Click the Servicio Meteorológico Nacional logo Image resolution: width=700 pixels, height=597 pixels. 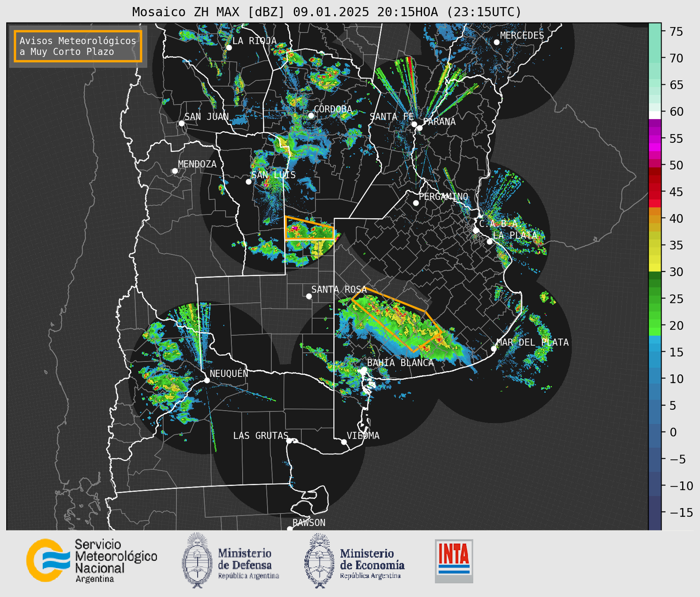92,560
